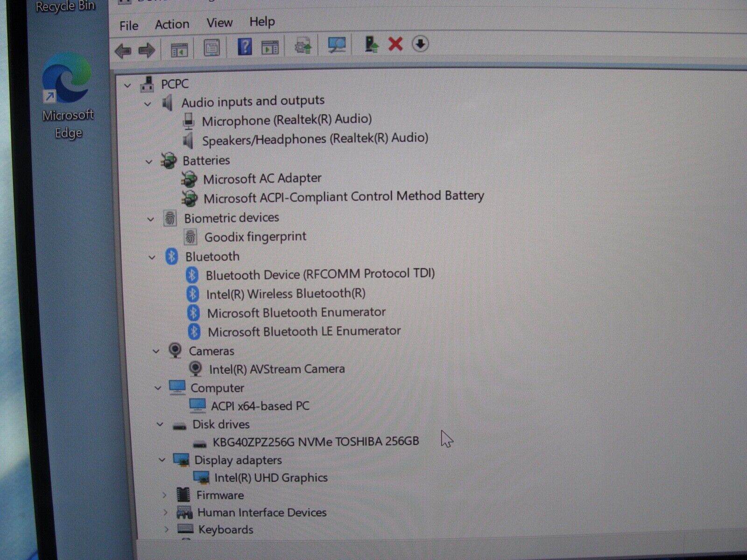Open the Action menu

pos(171,24)
